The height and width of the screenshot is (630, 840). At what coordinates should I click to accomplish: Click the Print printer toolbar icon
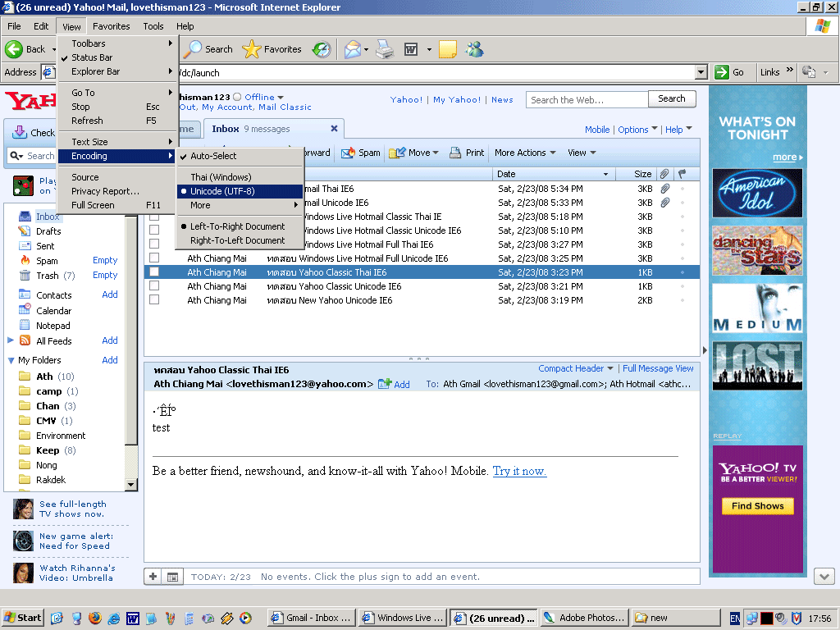(x=385, y=50)
